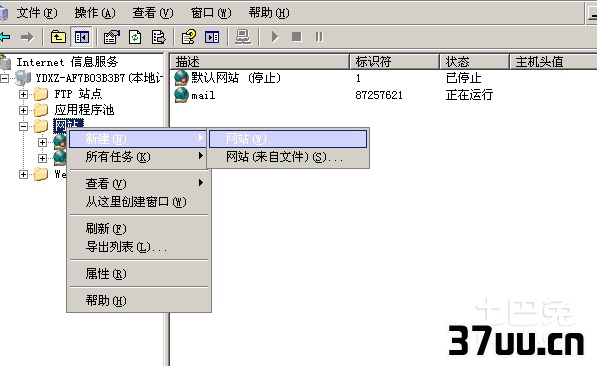Open the 文件(F) menu
The image size is (597, 366).
[37, 13]
